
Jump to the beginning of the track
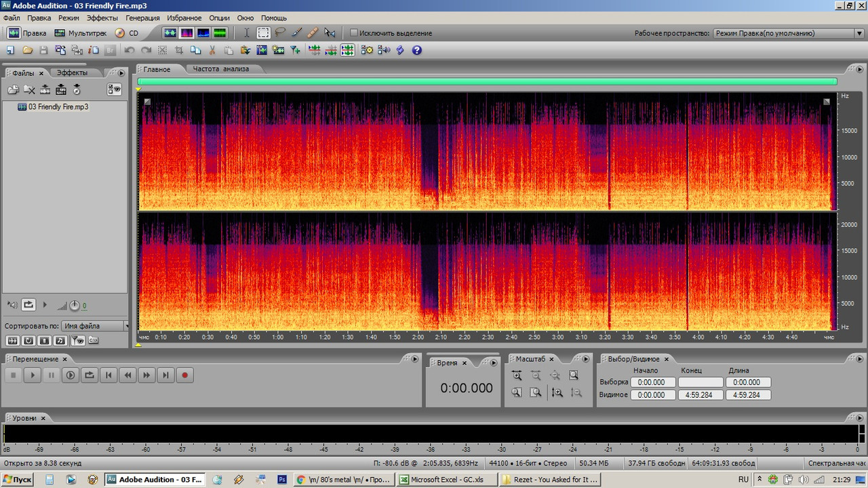point(108,375)
